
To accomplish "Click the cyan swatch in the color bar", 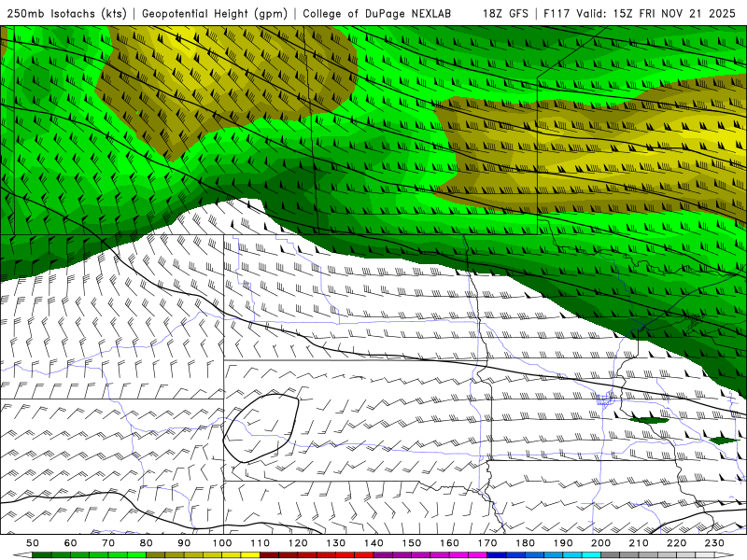I will click(x=591, y=555).
